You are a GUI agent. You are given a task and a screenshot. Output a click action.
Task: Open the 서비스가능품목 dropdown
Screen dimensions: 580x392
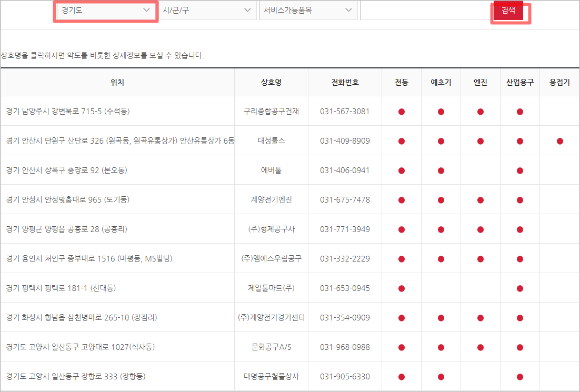(x=308, y=11)
